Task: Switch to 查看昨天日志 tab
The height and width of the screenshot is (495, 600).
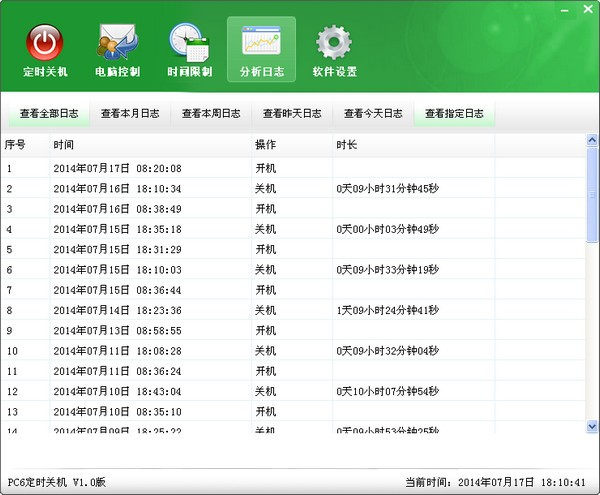Action: 292,114
